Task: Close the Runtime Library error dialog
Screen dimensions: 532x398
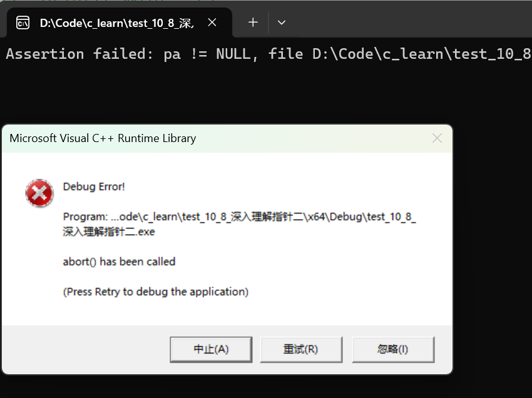Action: click(x=437, y=138)
